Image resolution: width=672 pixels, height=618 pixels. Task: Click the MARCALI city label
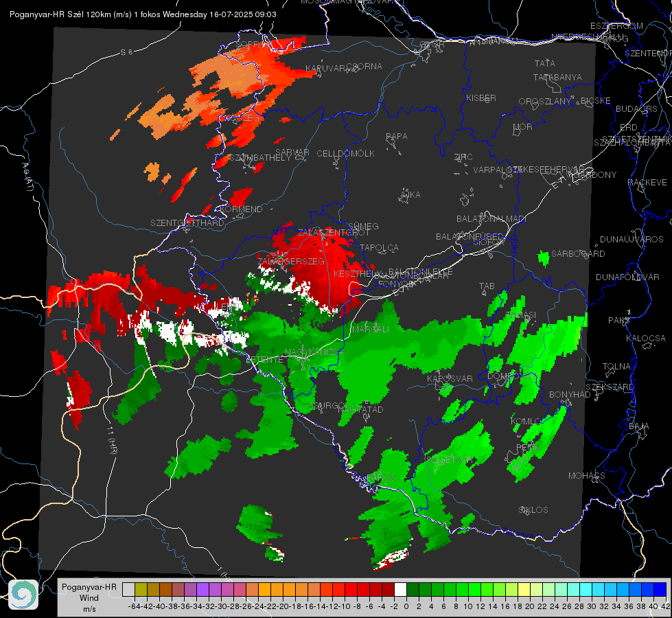[x=371, y=330]
